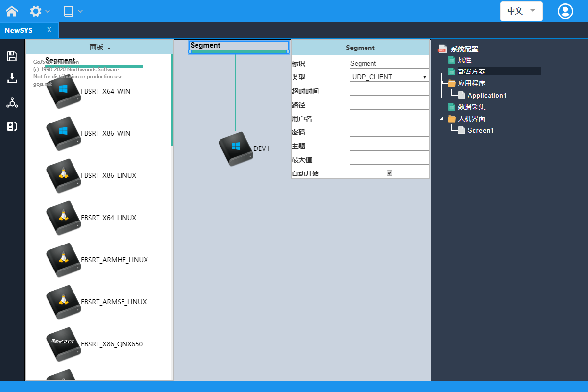588x392 pixels.
Task: Click the 属性 tree item icon
Action: [452, 60]
